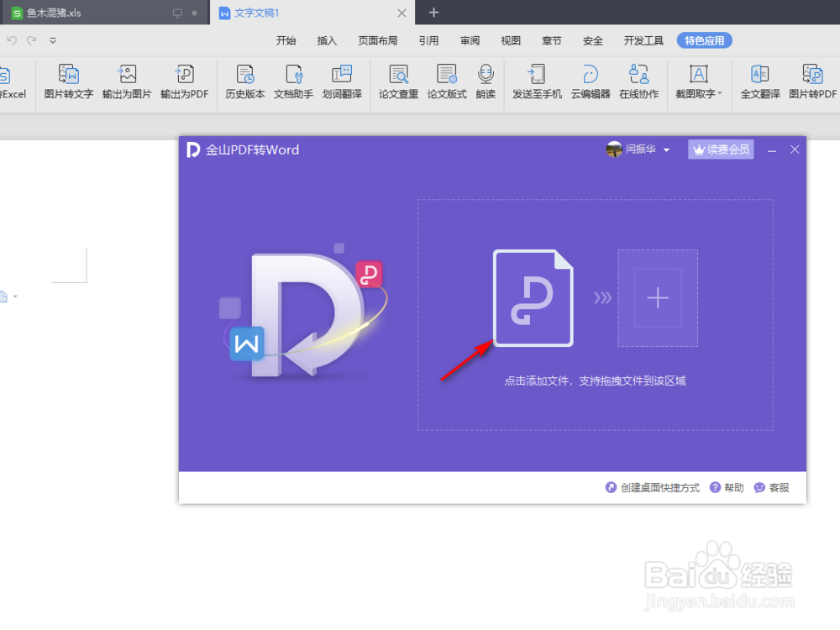Viewport: 840px width, 630px height.
Task: Expand paste options arrow at document margin
Action: (15, 297)
